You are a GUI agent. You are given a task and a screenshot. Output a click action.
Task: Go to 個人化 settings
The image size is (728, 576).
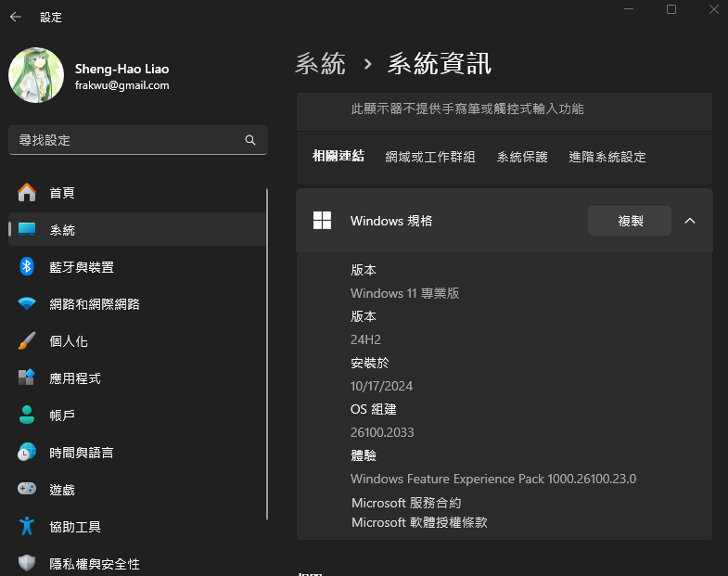click(138, 341)
